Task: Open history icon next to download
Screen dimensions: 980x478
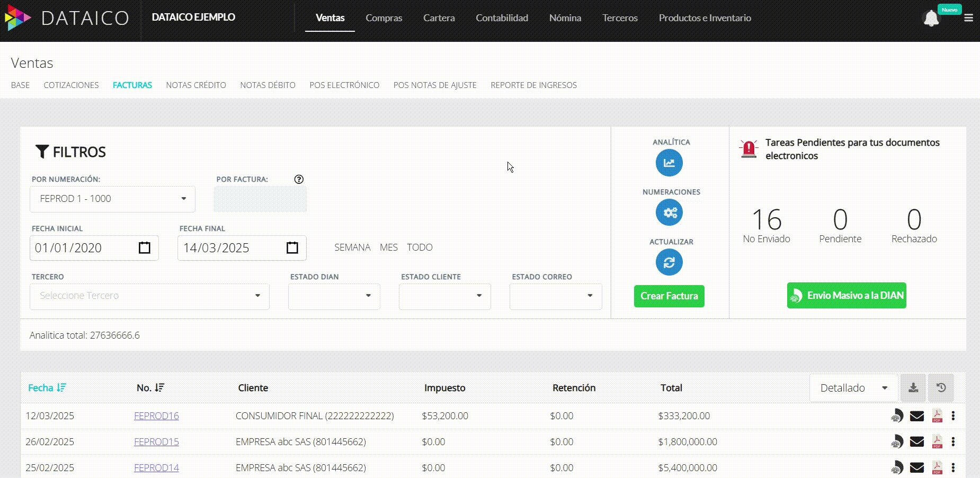Action: click(941, 388)
